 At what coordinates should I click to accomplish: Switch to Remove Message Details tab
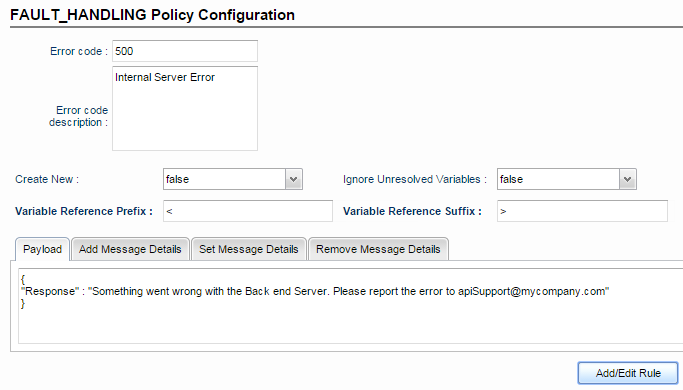pyautogui.click(x=378, y=249)
